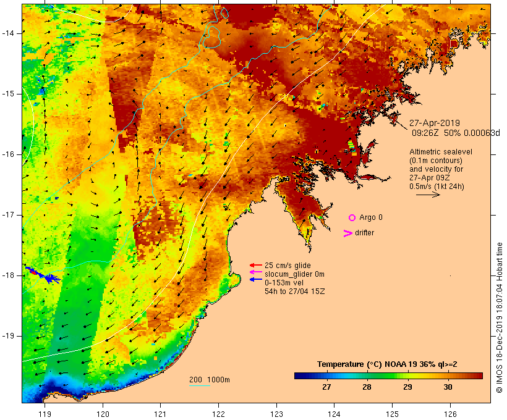Click the (0.1m contours) text
The width and height of the screenshot is (507, 420).
436,161
